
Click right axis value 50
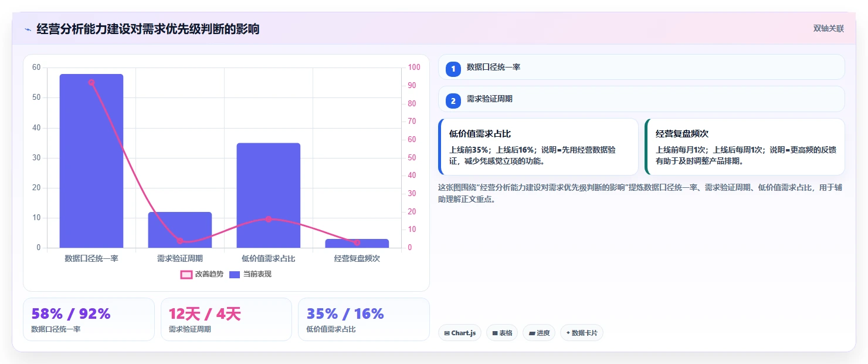click(412, 157)
